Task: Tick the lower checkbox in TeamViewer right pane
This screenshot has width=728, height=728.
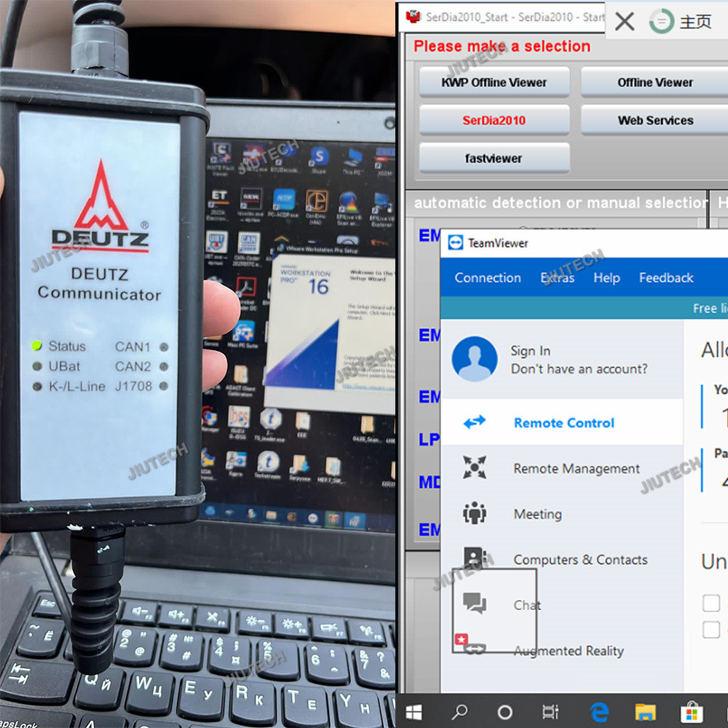Action: [711, 630]
